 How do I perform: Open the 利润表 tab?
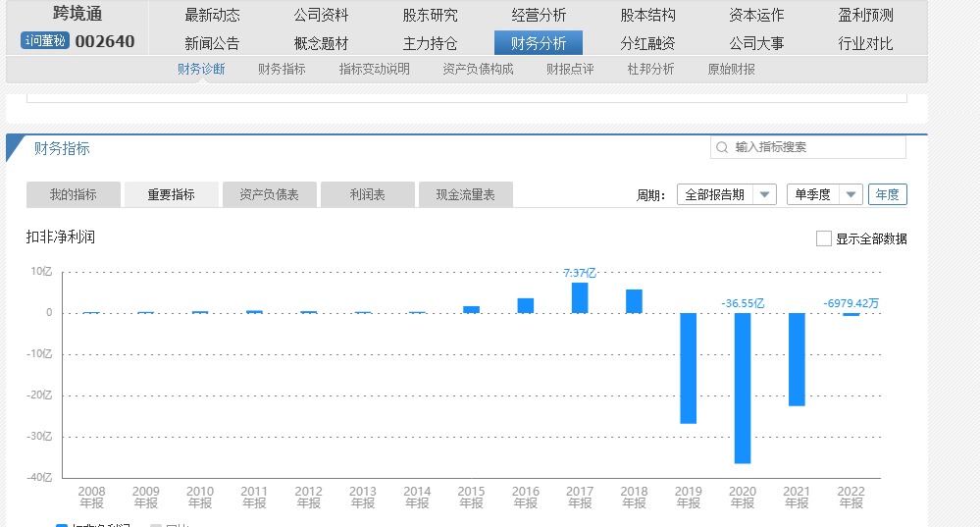[x=367, y=194]
